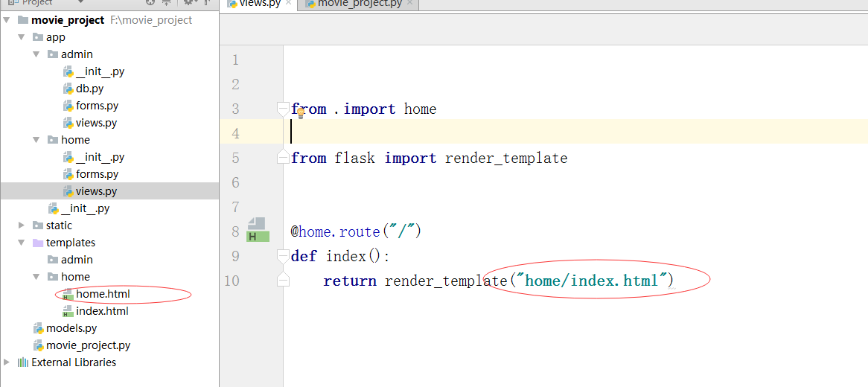Click line number 10 in the gutter
868x387 pixels.
pyautogui.click(x=232, y=281)
